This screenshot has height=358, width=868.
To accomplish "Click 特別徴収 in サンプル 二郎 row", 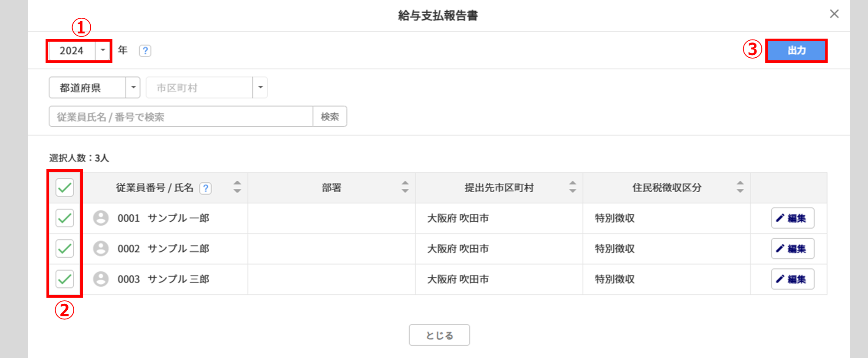I will coord(615,249).
